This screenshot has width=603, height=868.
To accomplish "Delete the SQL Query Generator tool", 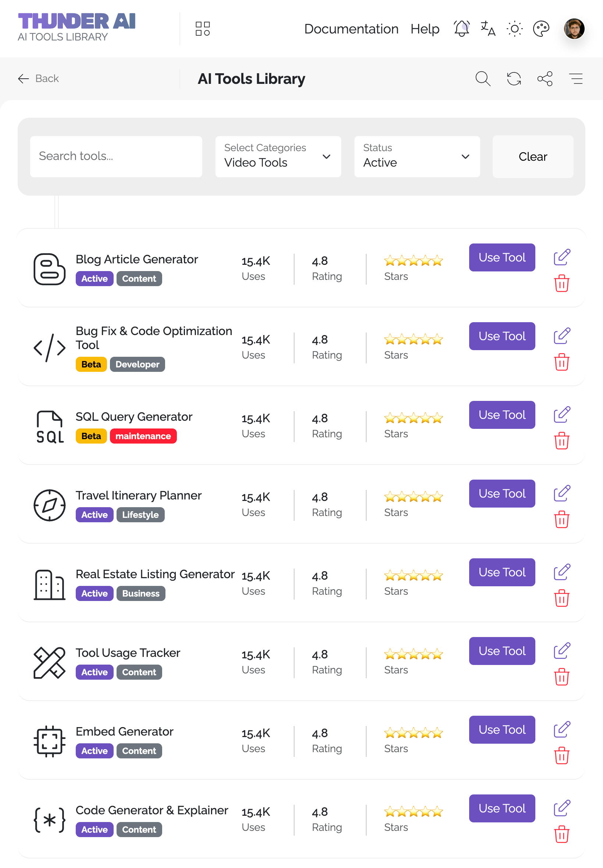I will click(561, 441).
